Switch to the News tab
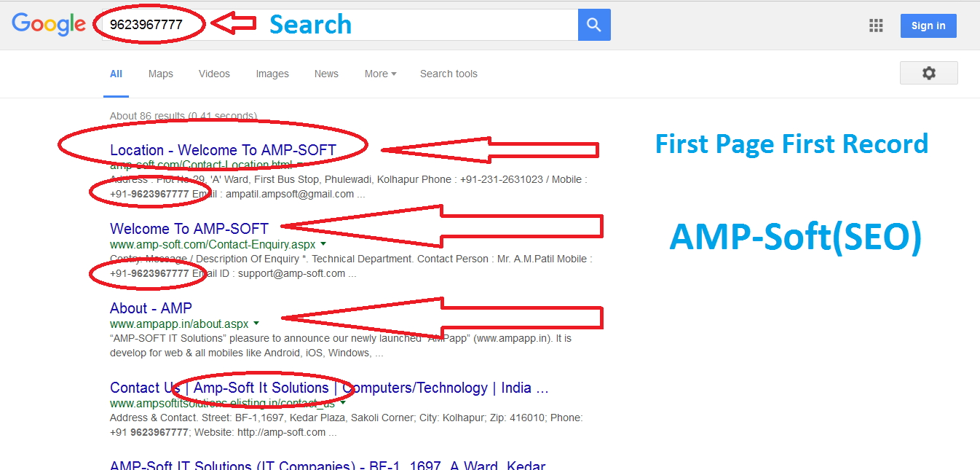Screen dimensions: 980x470 pyautogui.click(x=326, y=74)
